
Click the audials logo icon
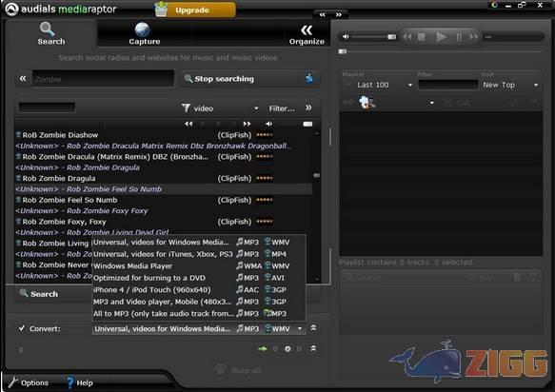(x=11, y=9)
